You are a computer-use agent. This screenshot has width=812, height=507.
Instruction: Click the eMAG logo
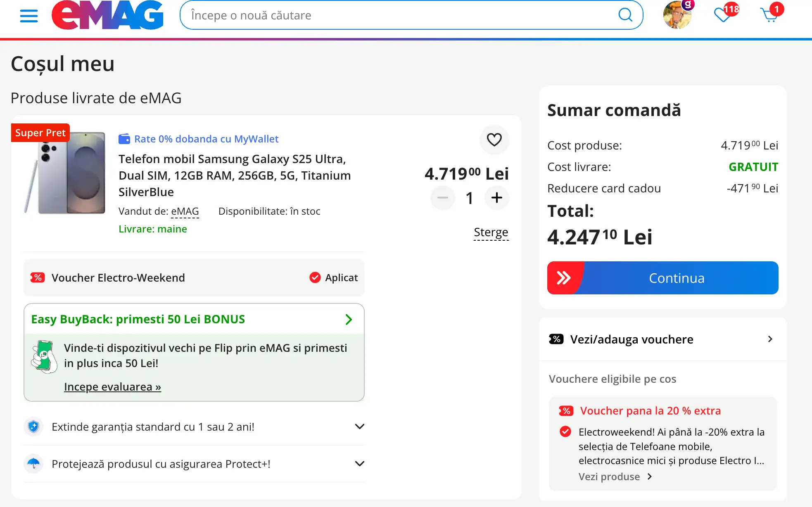click(x=107, y=15)
